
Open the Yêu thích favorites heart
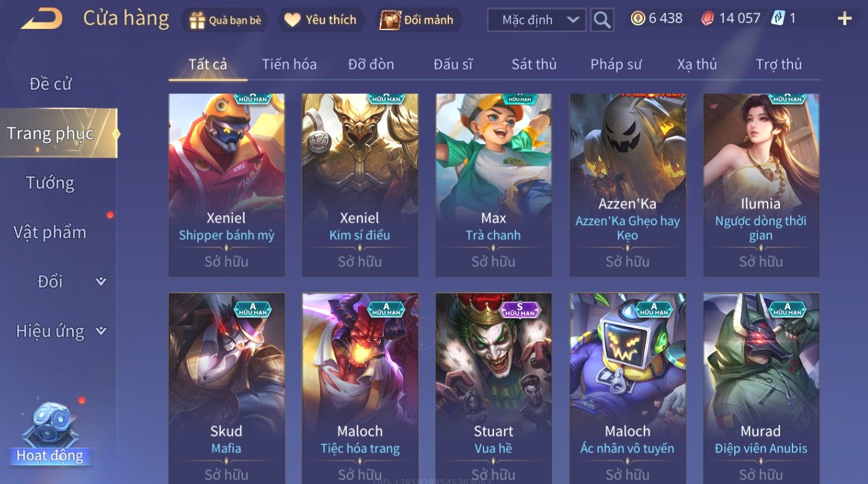pyautogui.click(x=292, y=20)
